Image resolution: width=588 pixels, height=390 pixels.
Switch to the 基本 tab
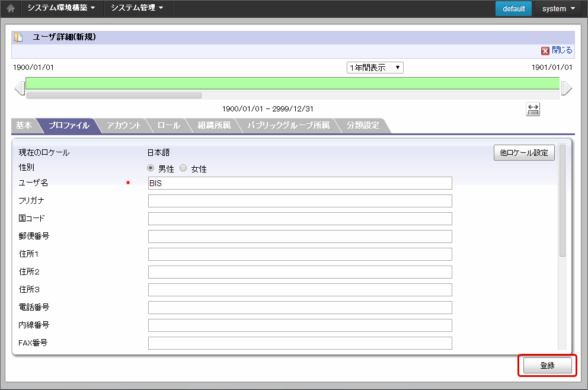(24, 125)
